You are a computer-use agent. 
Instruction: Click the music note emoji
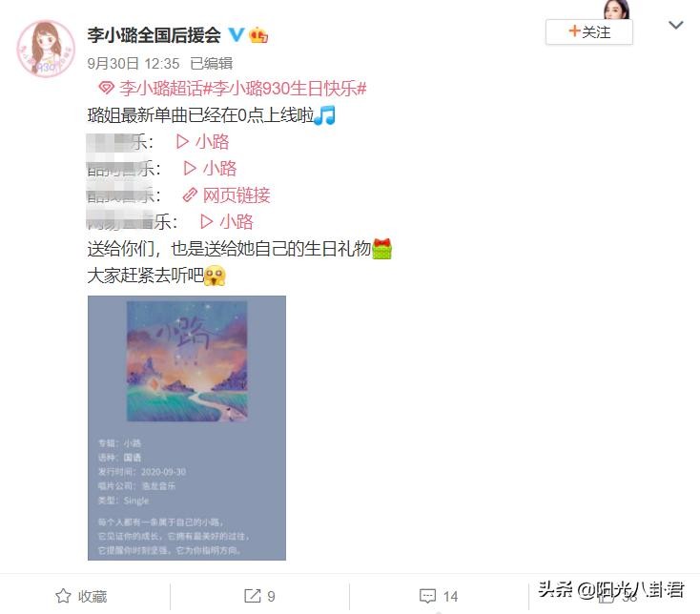325,115
